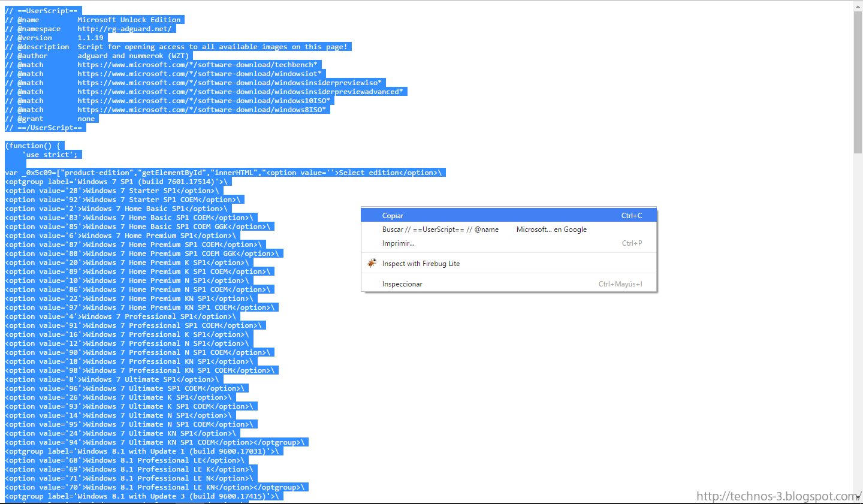This screenshot has height=504, width=863.
Task: Click the techbench match URL
Action: click(197, 65)
